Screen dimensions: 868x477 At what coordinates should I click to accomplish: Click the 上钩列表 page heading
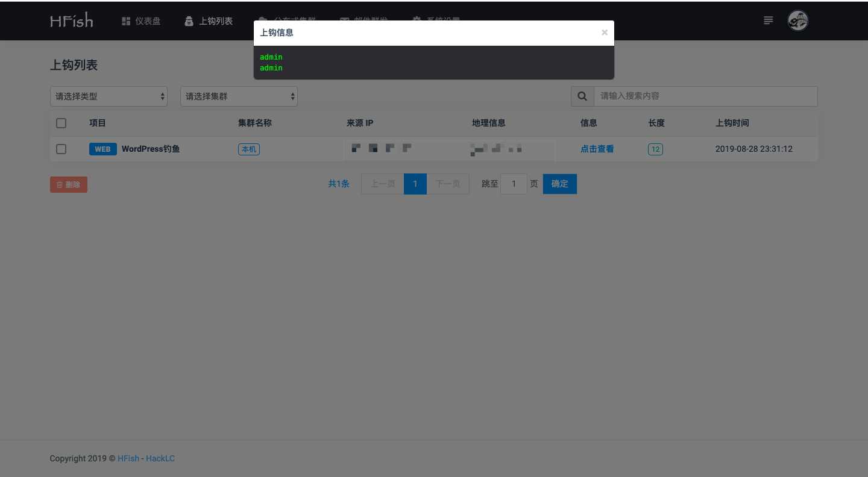74,65
